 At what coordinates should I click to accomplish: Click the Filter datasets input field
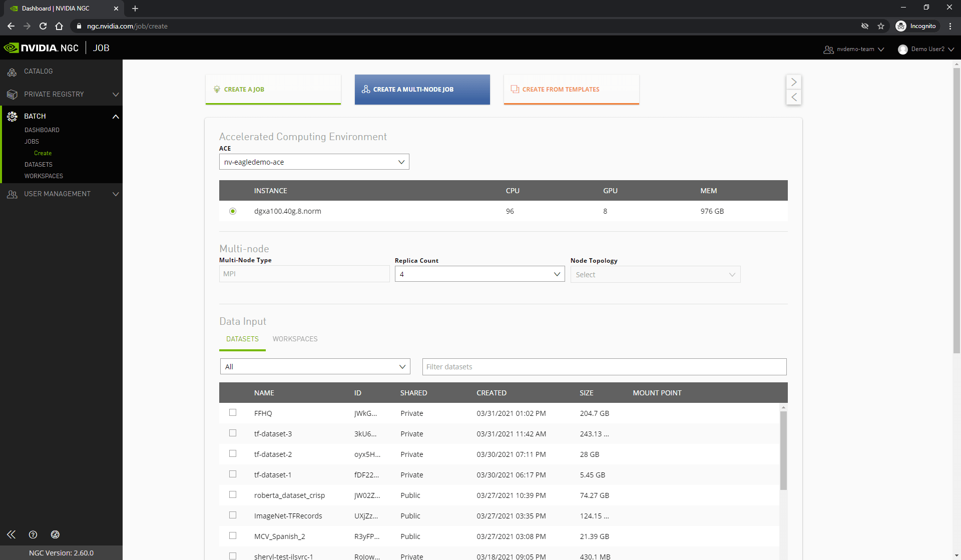[604, 367]
